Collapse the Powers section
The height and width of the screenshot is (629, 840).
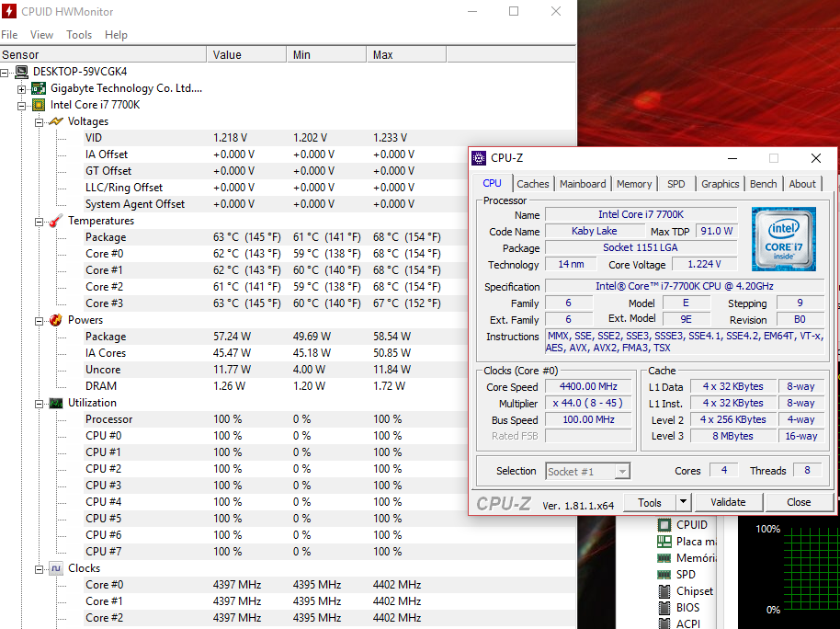[39, 321]
